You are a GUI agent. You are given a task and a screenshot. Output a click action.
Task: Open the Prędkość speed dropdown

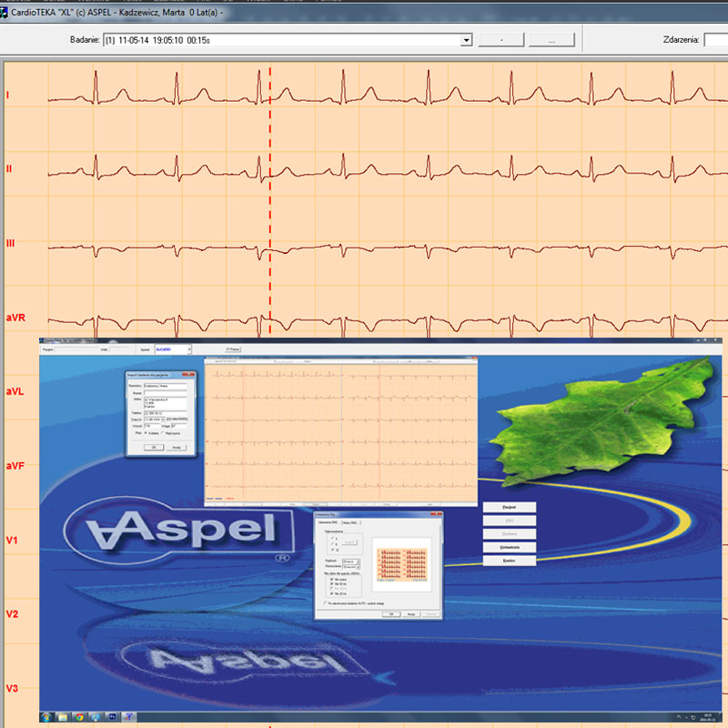[x=351, y=561]
